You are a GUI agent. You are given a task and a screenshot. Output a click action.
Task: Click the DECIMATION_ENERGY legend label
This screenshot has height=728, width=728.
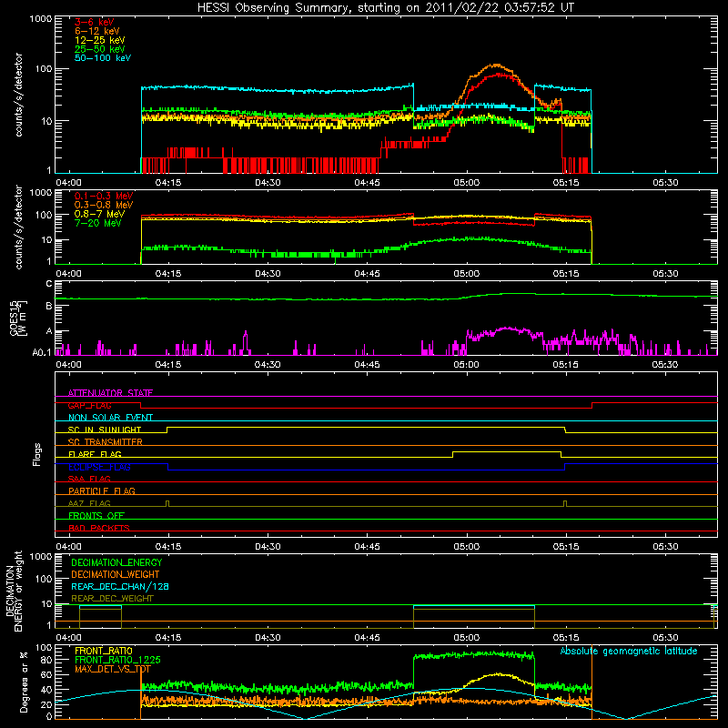click(116, 562)
